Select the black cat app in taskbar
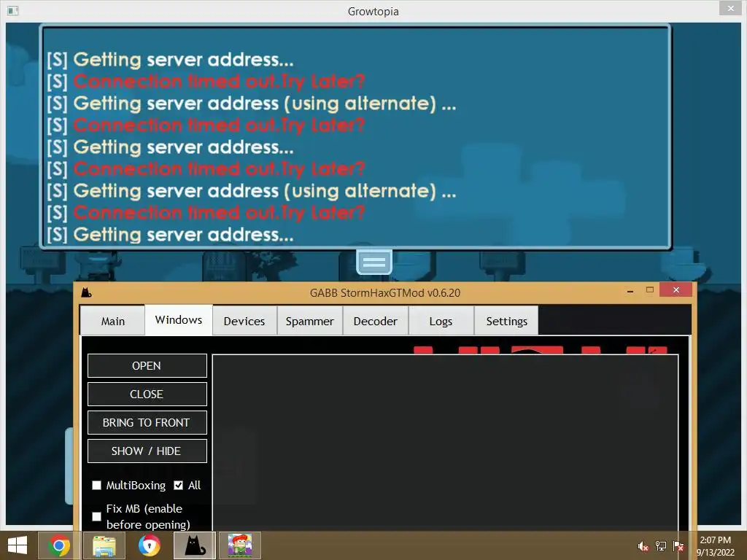 tap(195, 545)
